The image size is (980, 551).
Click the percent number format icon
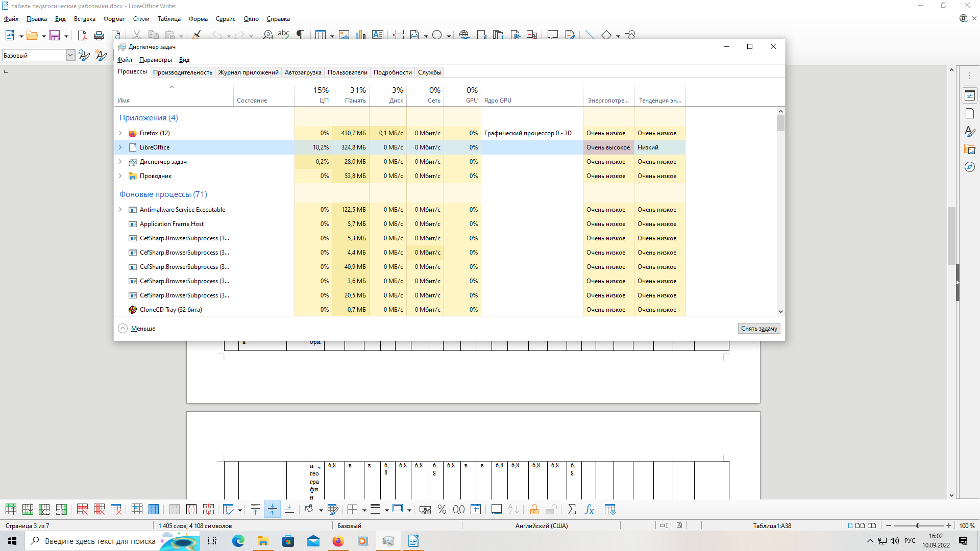(x=442, y=509)
